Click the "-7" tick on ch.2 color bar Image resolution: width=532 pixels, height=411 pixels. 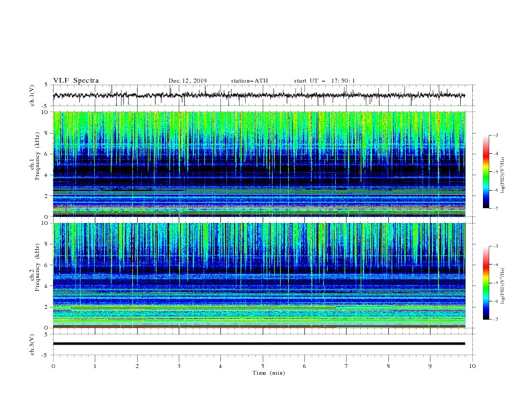click(495, 320)
